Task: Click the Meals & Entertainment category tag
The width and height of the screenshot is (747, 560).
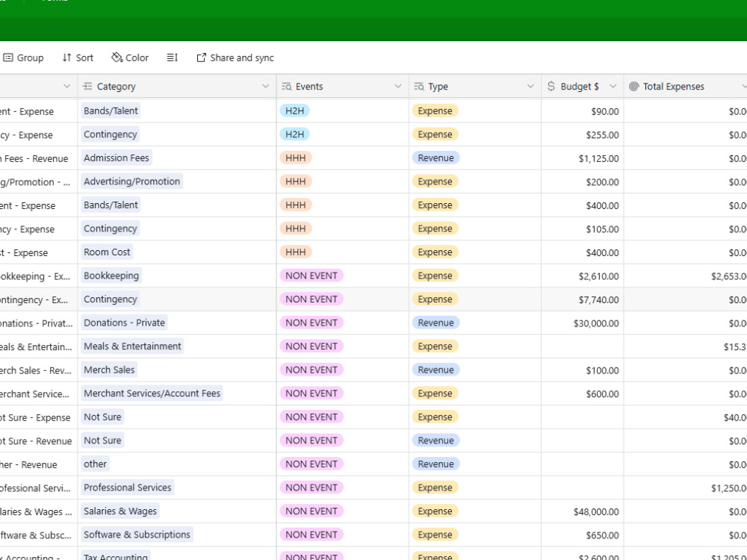Action: (x=132, y=346)
